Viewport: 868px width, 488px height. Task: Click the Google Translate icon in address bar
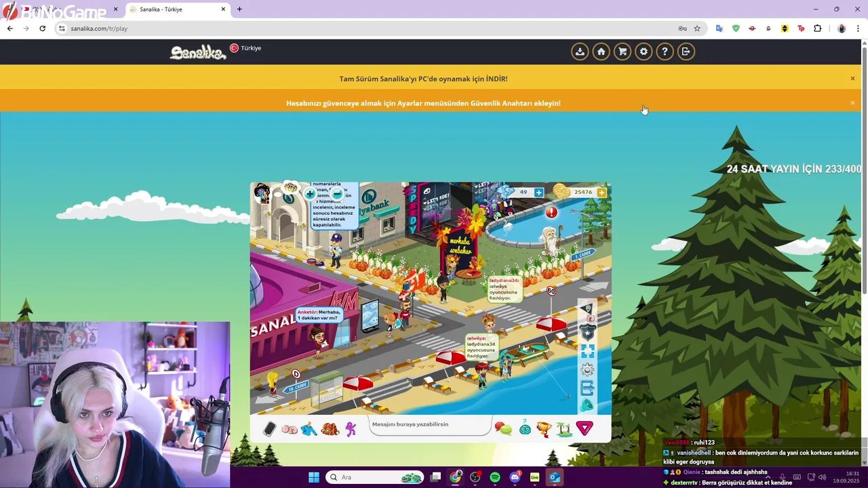coord(719,28)
